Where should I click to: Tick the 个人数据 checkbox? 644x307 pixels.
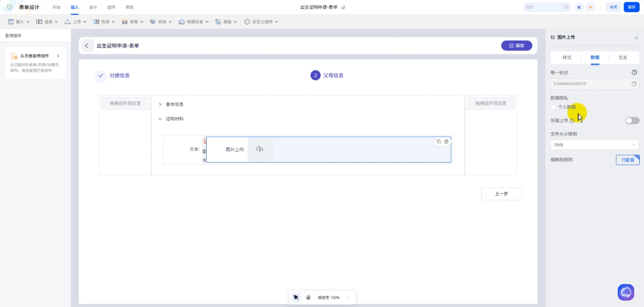553,107
